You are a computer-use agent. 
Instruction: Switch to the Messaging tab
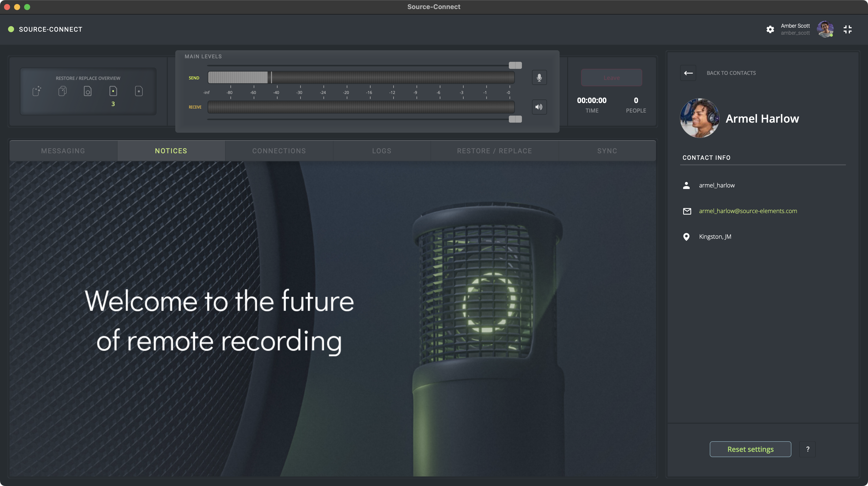63,151
